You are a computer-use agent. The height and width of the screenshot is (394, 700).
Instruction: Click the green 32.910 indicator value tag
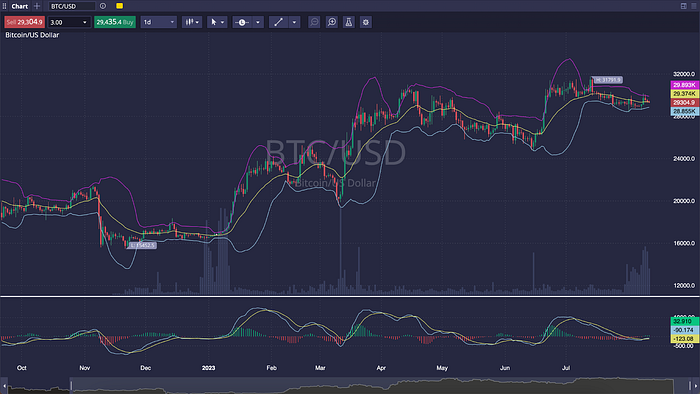pos(684,321)
